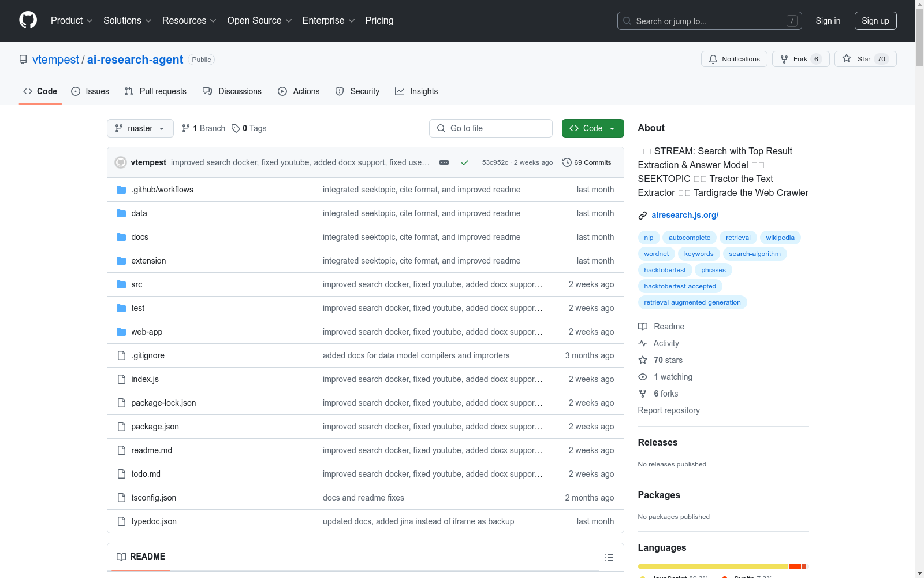Click the readme.md file icon
The image size is (924, 578).
121,450
